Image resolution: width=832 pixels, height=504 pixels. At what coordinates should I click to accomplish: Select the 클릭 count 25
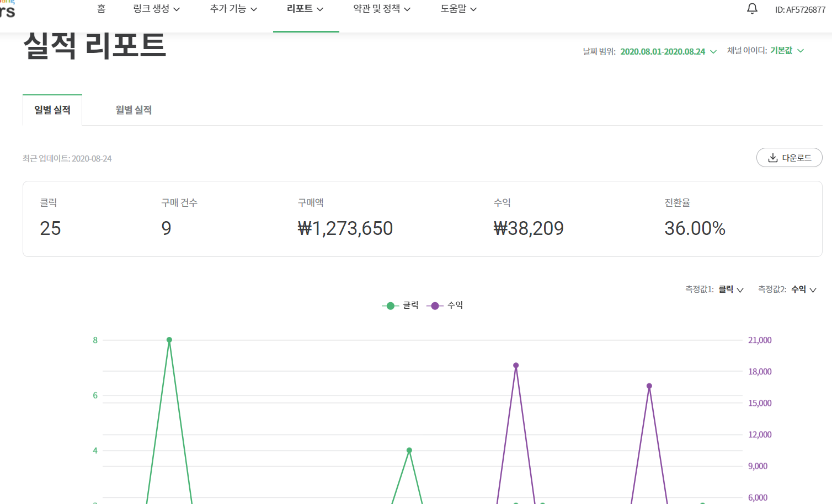(x=50, y=228)
